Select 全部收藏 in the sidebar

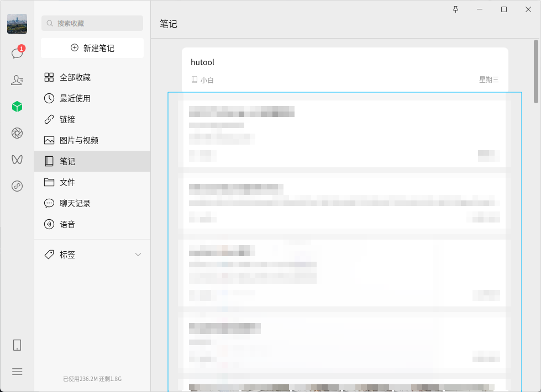point(92,77)
